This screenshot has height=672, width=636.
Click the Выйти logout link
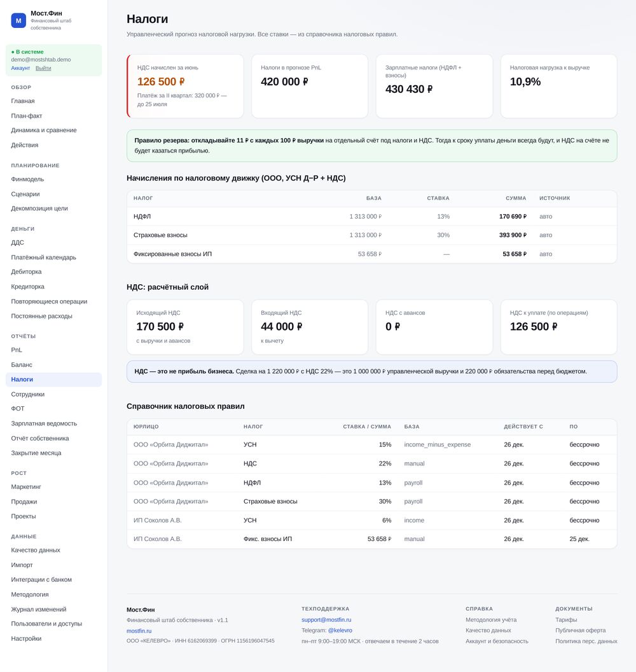coord(43,68)
